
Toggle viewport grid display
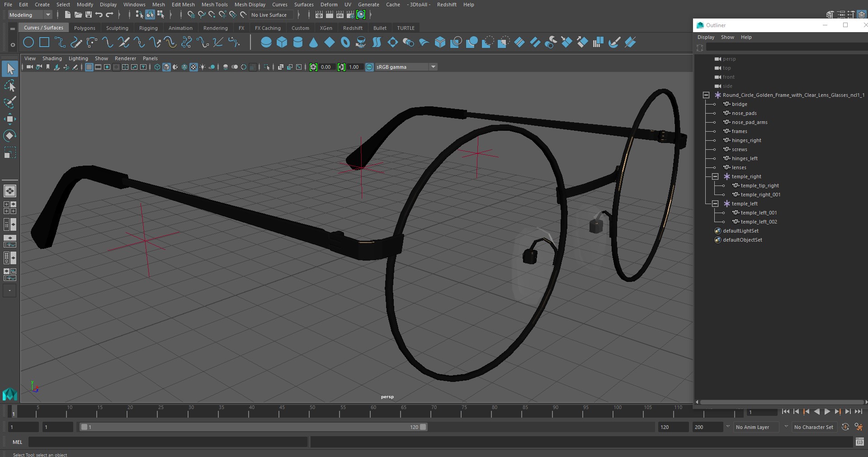[89, 67]
